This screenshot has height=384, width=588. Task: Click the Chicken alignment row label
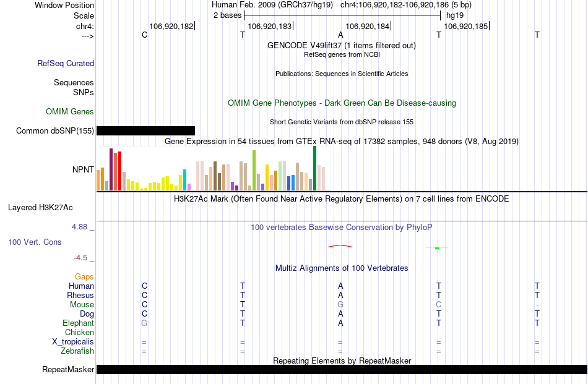coord(79,332)
